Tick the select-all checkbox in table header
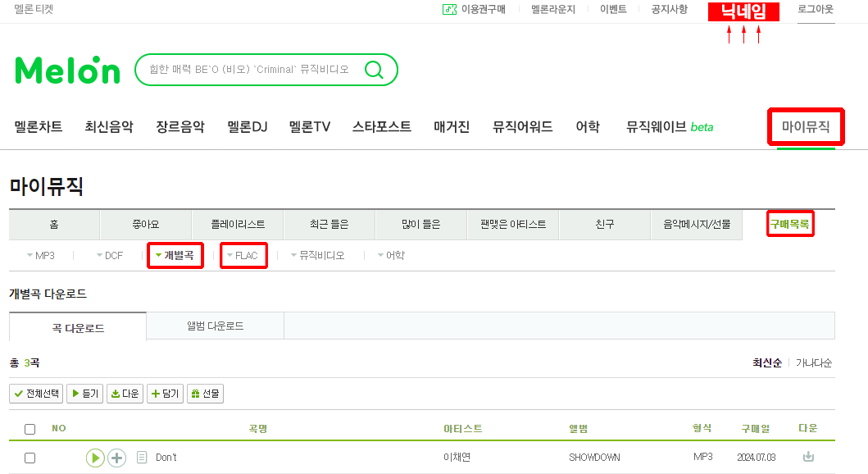This screenshot has width=868, height=474. pyautogui.click(x=30, y=429)
